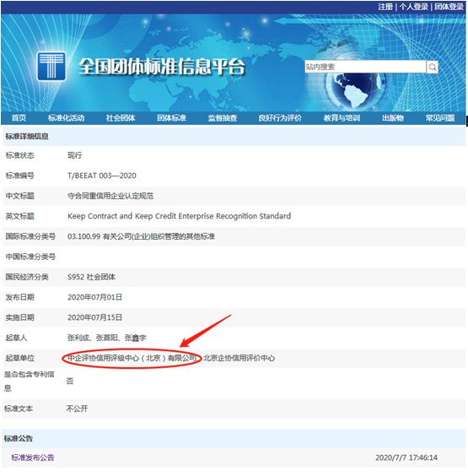The width and height of the screenshot is (468, 476).
Task: Click the circled drafting unit company name
Action: click(x=132, y=358)
